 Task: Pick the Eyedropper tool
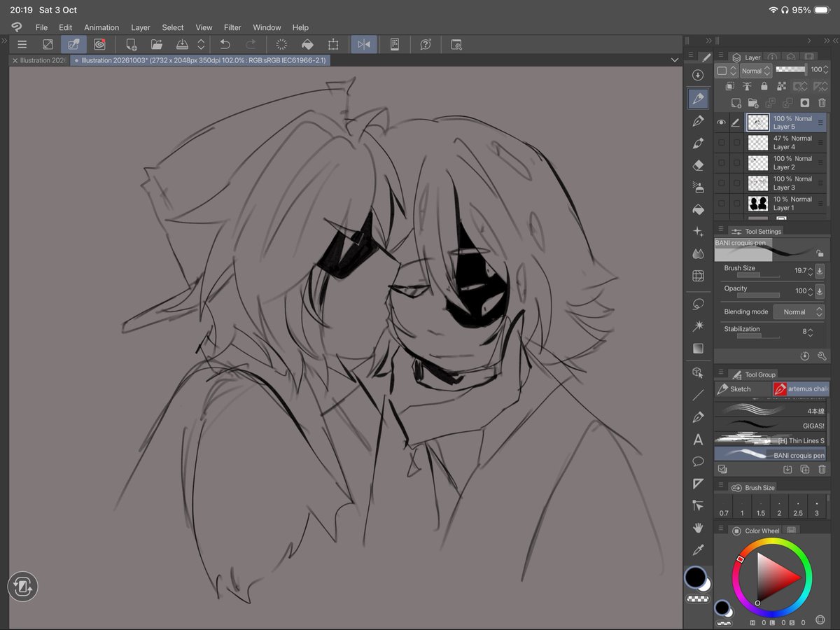(698, 549)
